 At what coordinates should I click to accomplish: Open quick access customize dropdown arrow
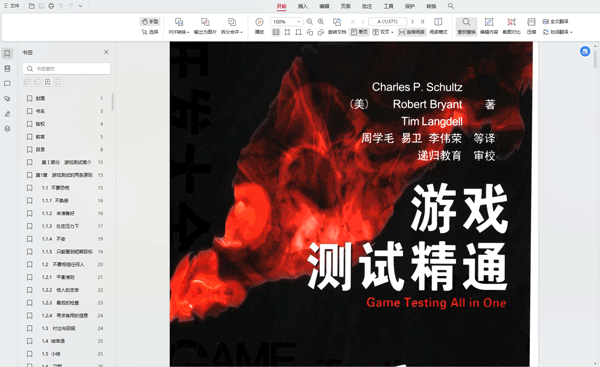[80, 6]
